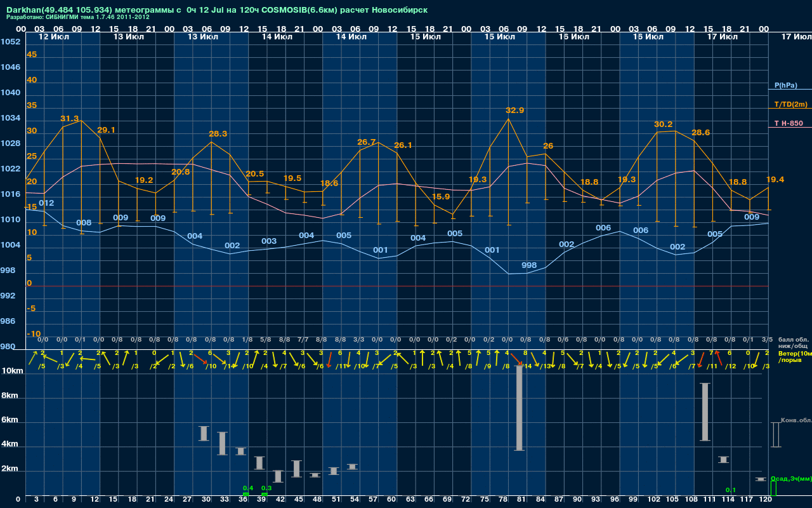Click the 1034 pressure axis label
812x508 pixels.
click(x=10, y=117)
